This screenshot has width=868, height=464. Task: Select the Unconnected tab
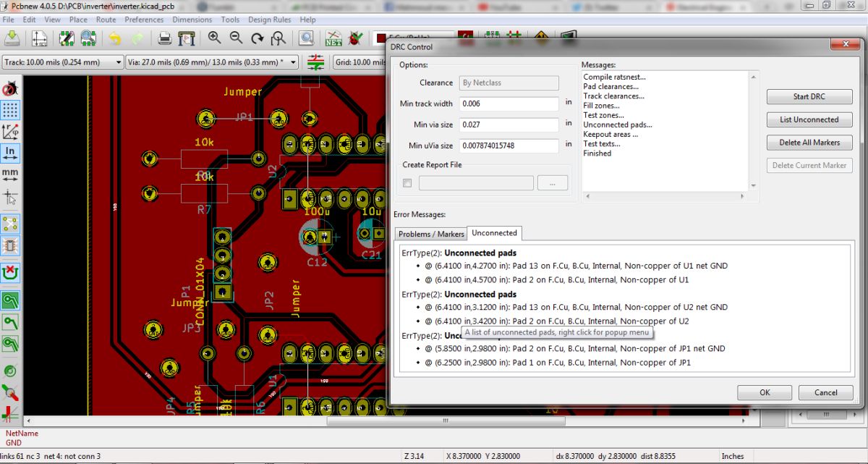click(x=494, y=233)
